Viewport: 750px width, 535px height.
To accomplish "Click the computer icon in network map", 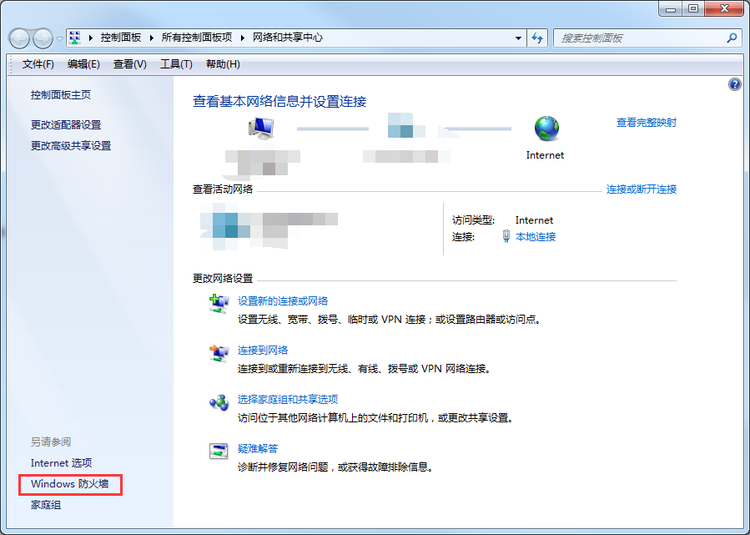I will [261, 128].
